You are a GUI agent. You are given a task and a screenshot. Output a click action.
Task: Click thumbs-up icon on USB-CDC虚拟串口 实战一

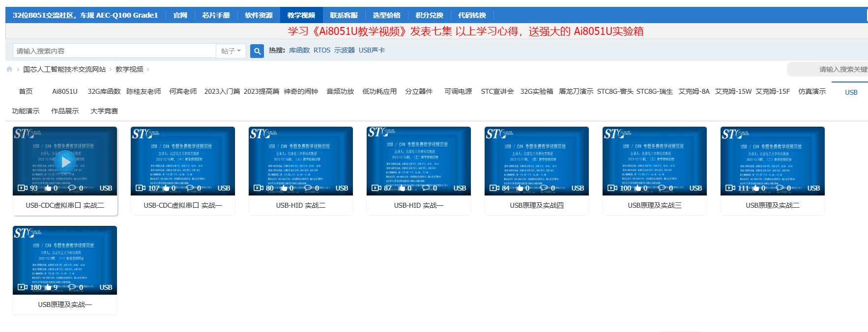[x=166, y=188]
